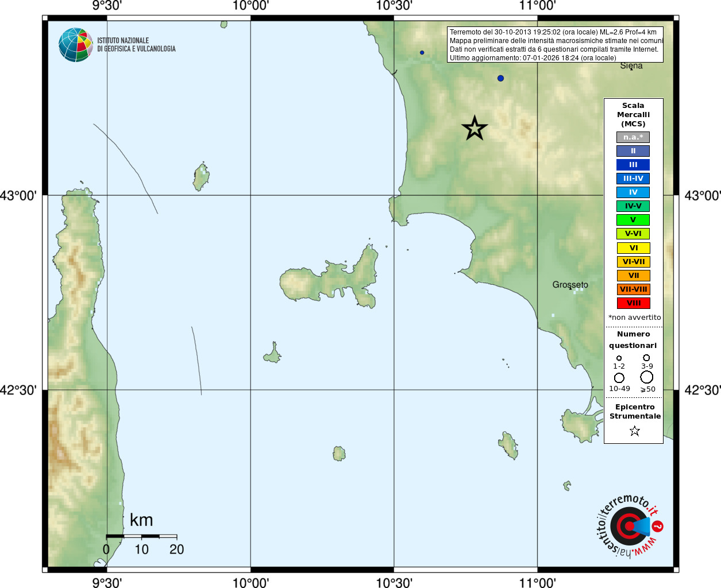This screenshot has width=721, height=588.
Task: Click the large blue intensity dot
Action: 500,78
